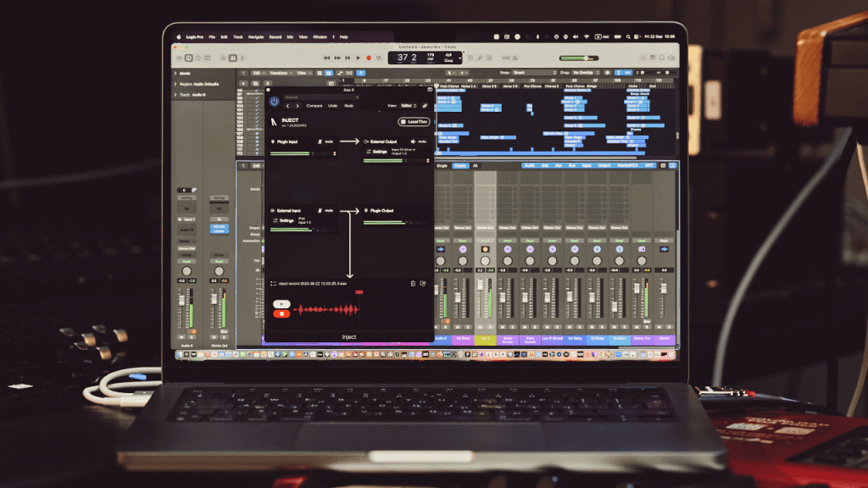Screen dimensions: 868x488
Task: Open the Logic Pro menu
Action: (195, 37)
